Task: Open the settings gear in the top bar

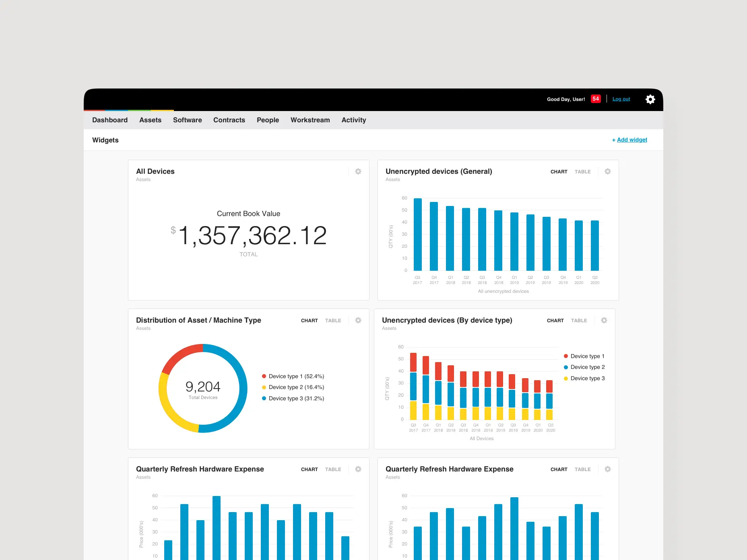Action: (x=650, y=99)
